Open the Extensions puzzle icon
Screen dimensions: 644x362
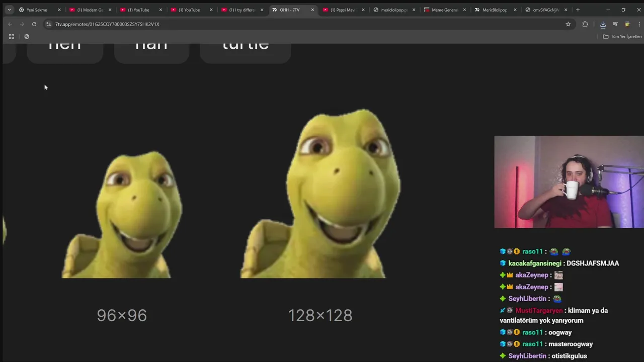pos(585,24)
